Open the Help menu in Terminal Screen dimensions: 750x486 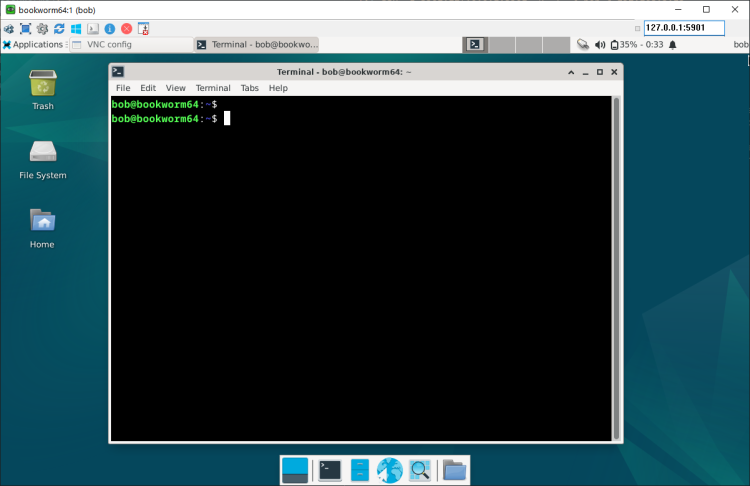pos(278,88)
